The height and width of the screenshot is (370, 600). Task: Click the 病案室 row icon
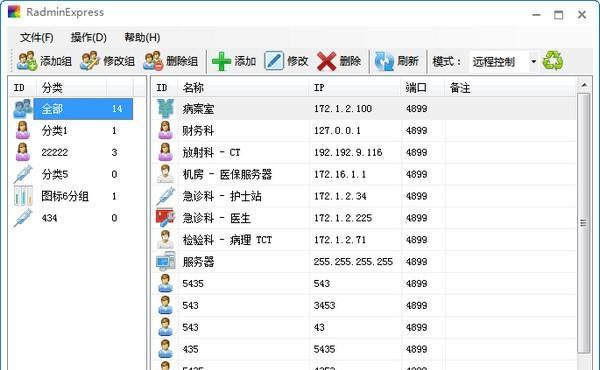tap(165, 108)
